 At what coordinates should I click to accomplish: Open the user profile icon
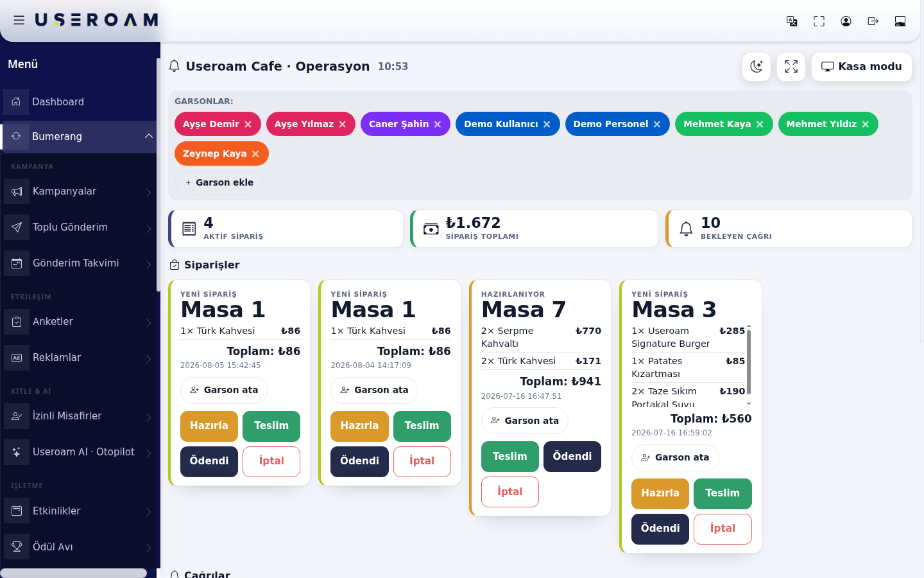tap(846, 21)
